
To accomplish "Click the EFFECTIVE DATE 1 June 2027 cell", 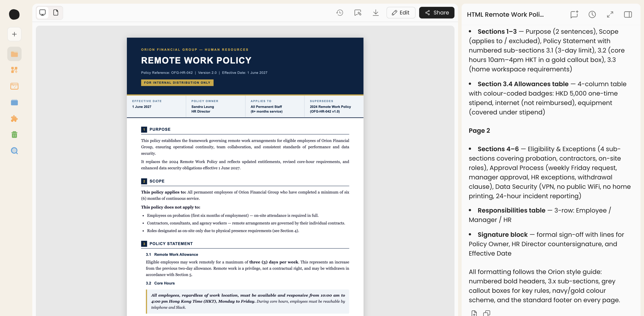I will tap(156, 106).
